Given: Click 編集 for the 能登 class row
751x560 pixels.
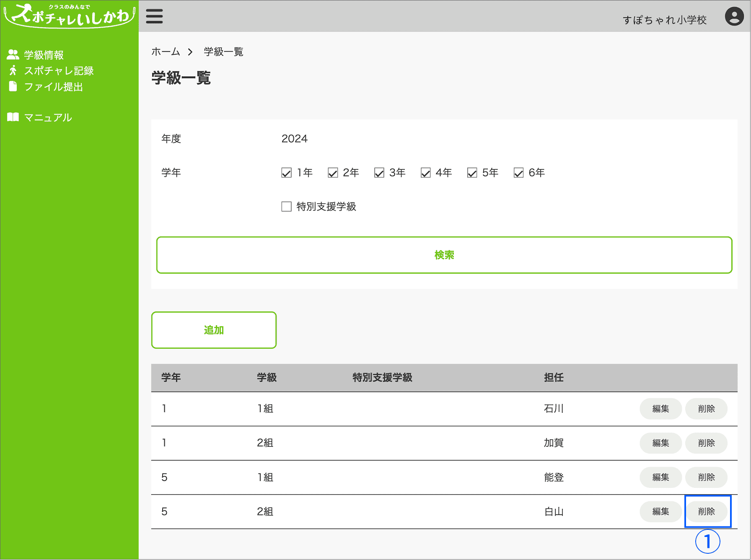Looking at the screenshot, I should pos(660,477).
